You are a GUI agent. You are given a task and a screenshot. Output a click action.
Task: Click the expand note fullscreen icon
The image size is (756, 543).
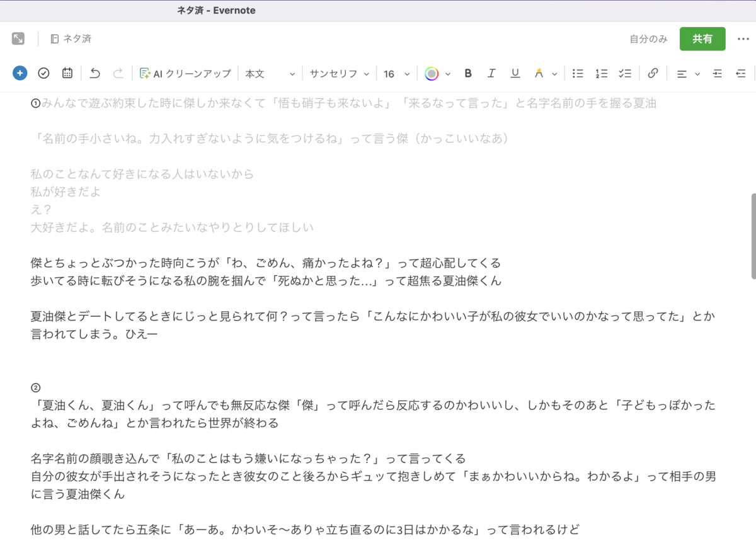coord(18,39)
